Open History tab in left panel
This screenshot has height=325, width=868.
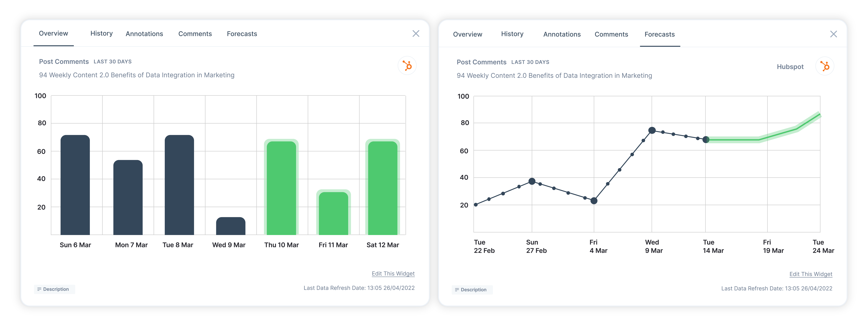click(101, 33)
